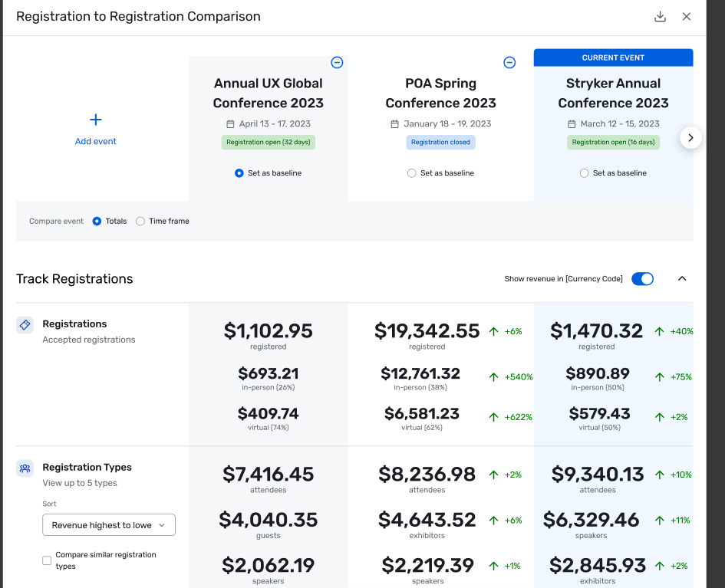Screen dimensions: 725x588
Task: Select the POA Spring Conference 2023 title
Action: click(x=440, y=93)
